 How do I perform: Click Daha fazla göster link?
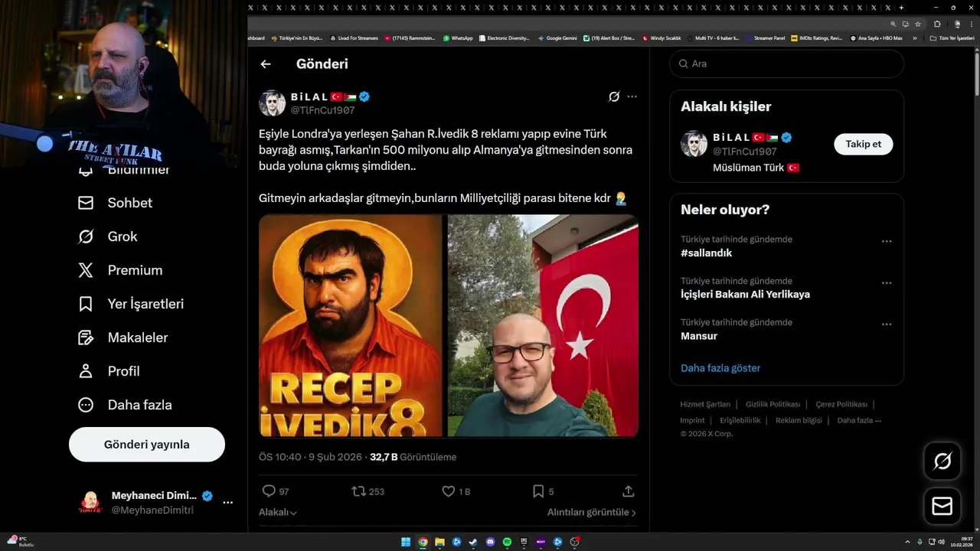coord(720,368)
